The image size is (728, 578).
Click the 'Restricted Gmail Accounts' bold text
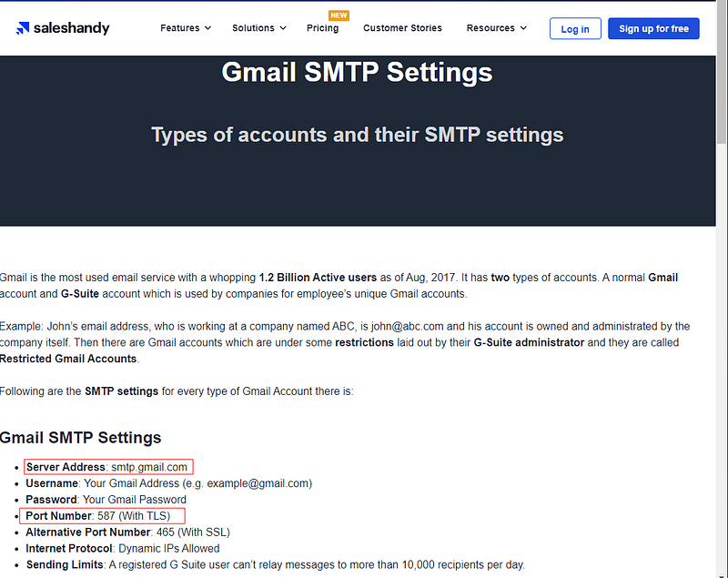click(68, 359)
